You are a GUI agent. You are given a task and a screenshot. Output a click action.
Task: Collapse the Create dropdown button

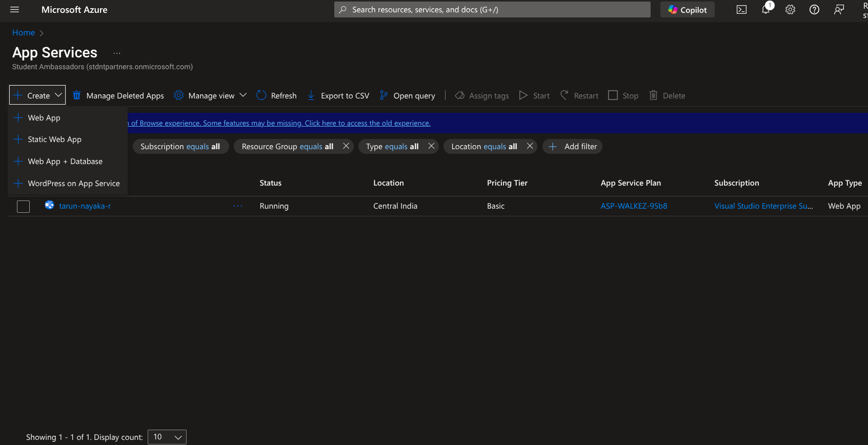click(x=37, y=95)
